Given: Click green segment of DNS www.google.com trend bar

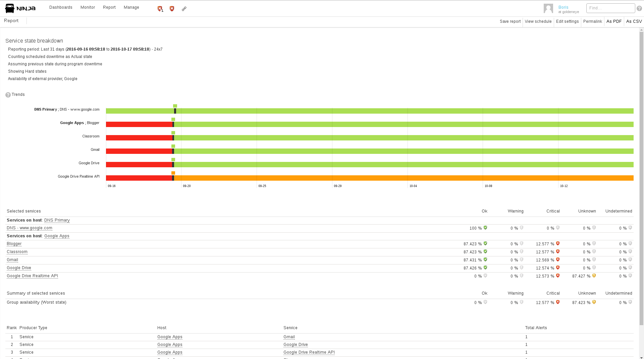Looking at the screenshot, I should coord(405,111).
